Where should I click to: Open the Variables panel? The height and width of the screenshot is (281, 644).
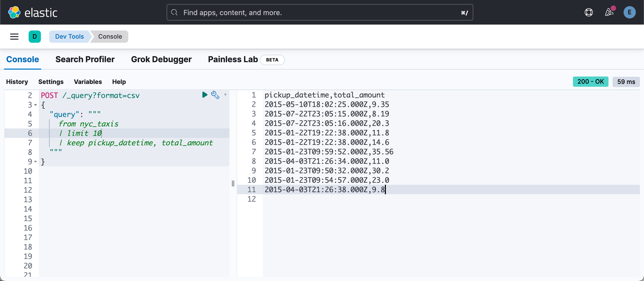[x=88, y=82]
